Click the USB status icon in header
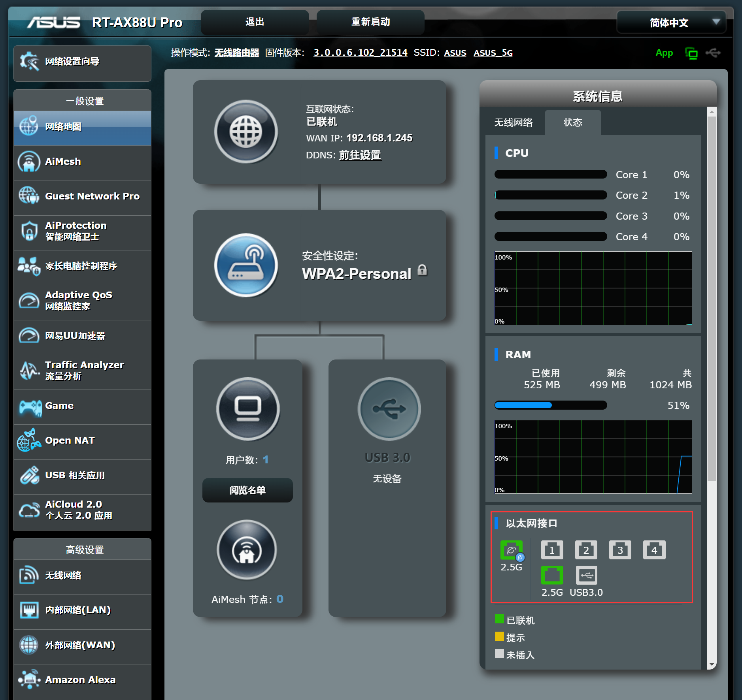 coord(714,53)
